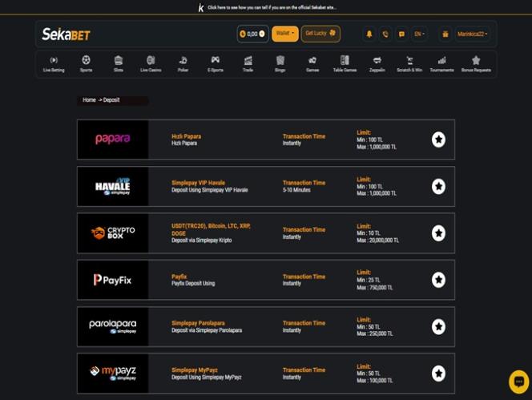This screenshot has height=400, width=532.
Task: Open the Tournaments menu item
Action: pyautogui.click(x=441, y=64)
